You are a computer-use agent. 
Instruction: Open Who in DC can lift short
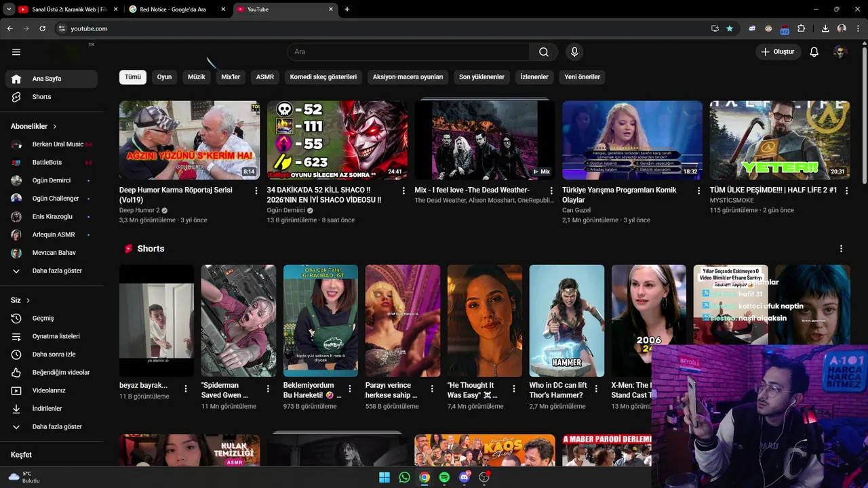tap(567, 321)
